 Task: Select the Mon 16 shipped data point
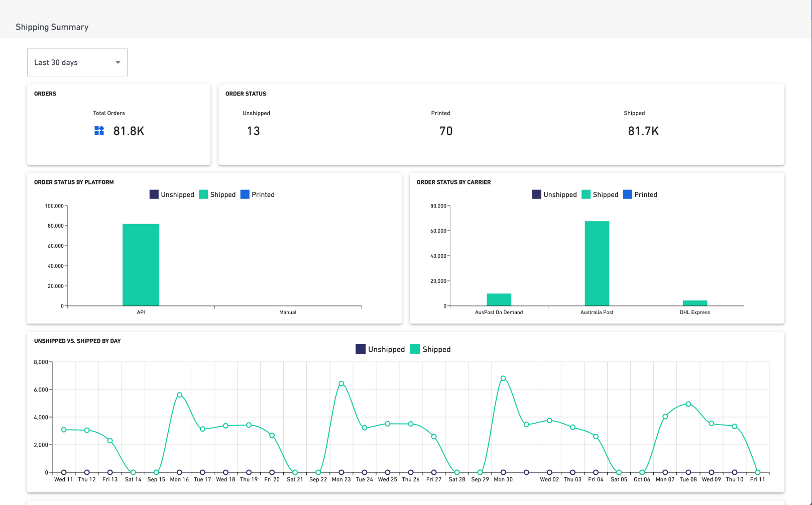[x=179, y=395]
